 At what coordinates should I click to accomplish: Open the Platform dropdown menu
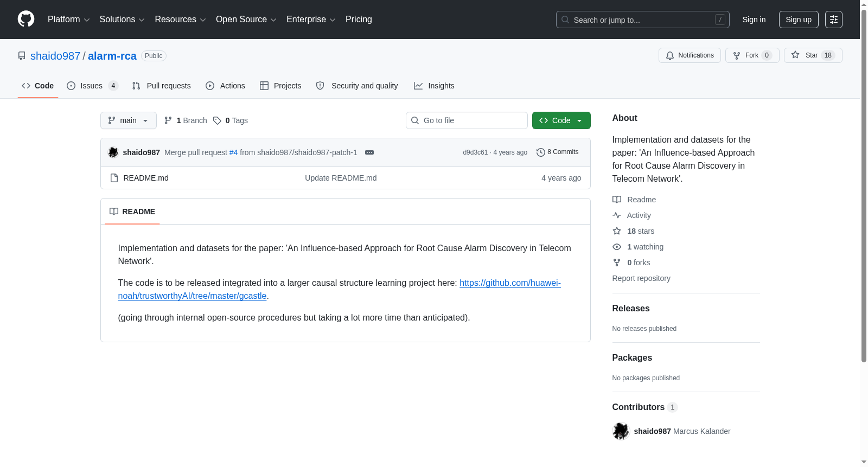point(68,20)
